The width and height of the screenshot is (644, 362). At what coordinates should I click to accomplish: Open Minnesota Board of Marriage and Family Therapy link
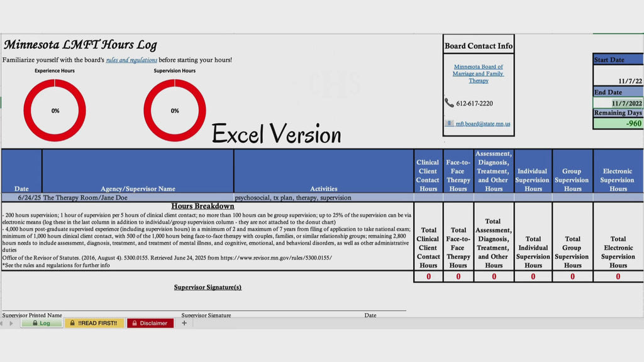[x=479, y=74]
